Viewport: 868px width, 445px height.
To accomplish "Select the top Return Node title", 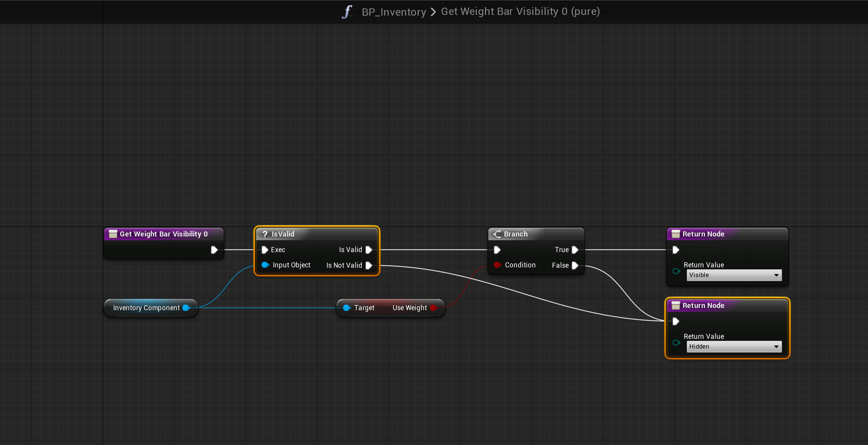I will pos(703,234).
